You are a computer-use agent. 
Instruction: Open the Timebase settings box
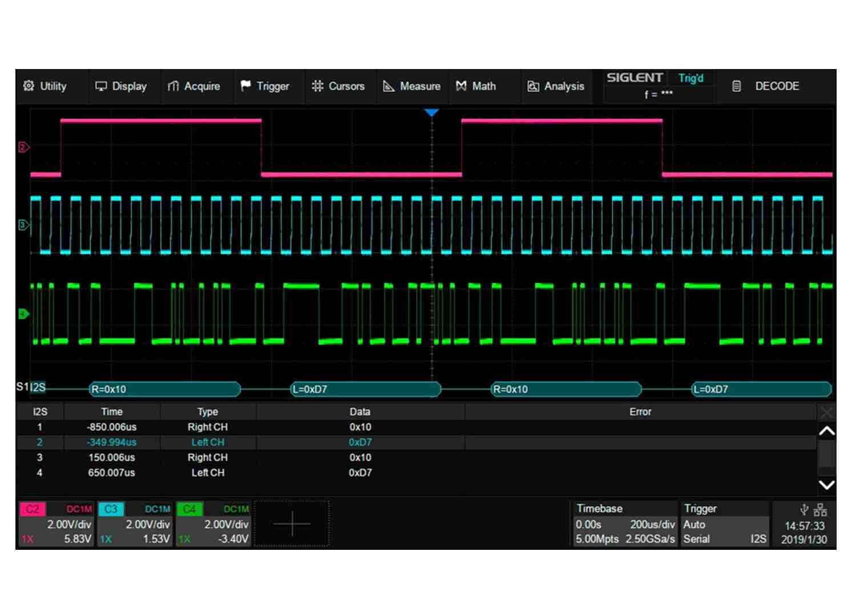click(625, 524)
